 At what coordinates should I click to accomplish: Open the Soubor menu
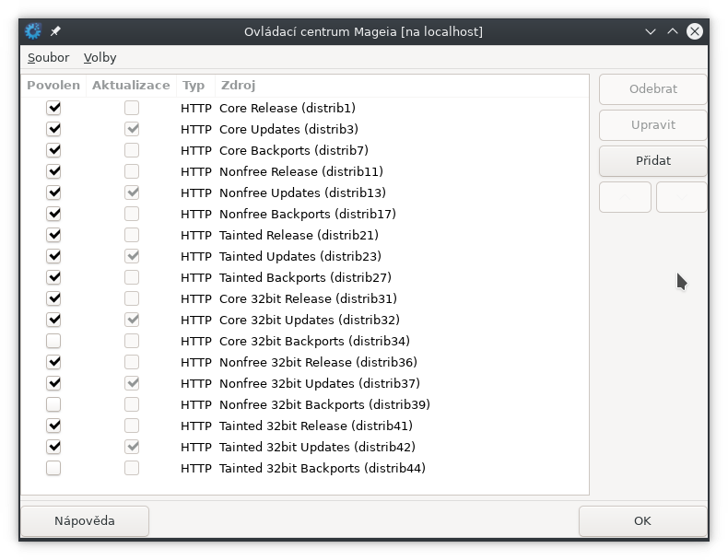point(48,57)
